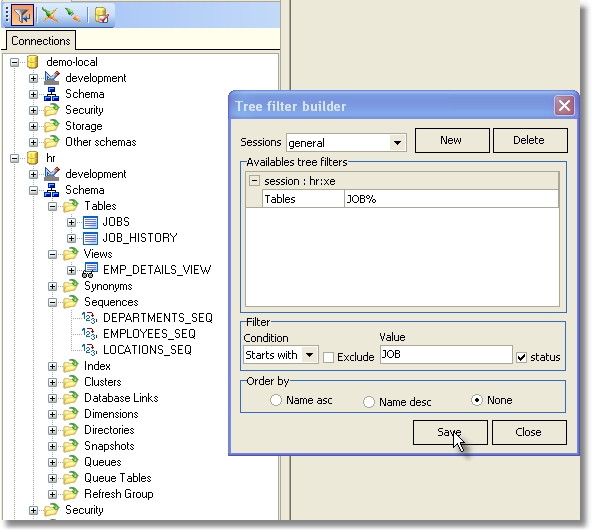
Task: Open the Sessions dropdown
Action: click(397, 143)
